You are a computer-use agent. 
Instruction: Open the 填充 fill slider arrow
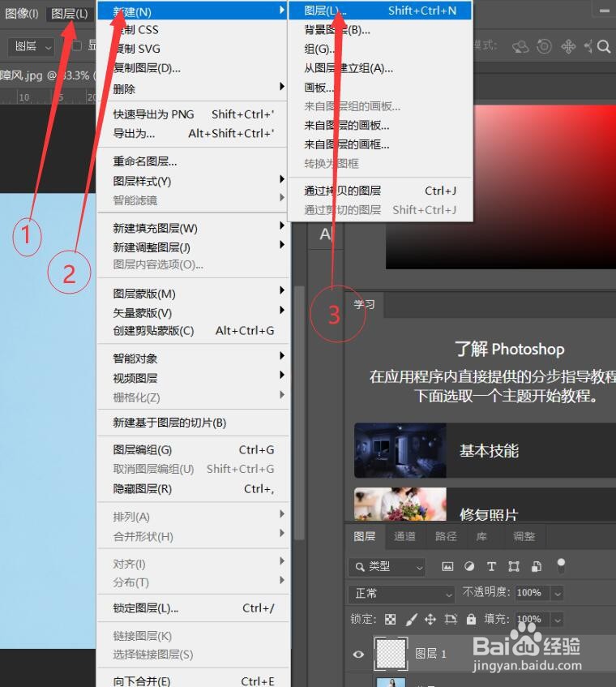(558, 620)
